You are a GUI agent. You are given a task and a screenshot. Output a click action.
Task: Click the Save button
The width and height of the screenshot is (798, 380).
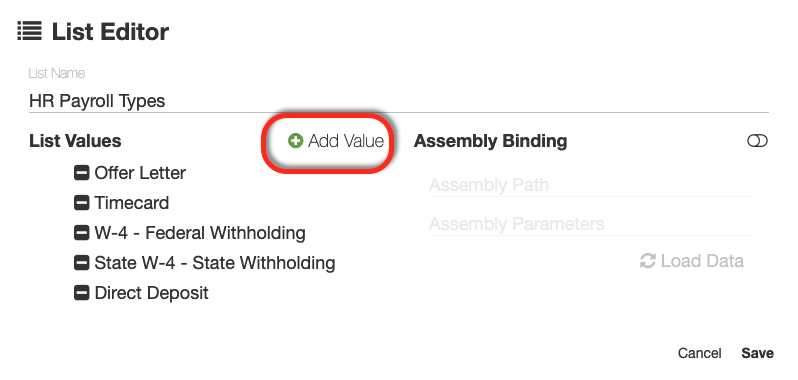tap(757, 353)
